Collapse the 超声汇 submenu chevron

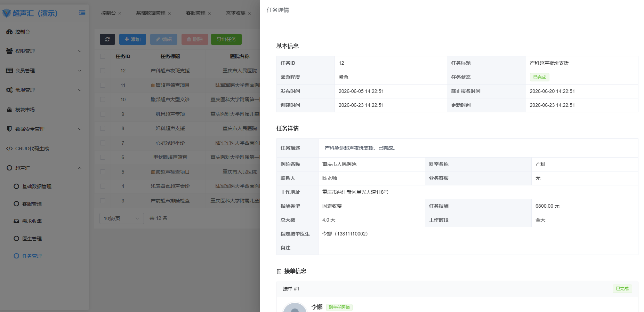pyautogui.click(x=80, y=168)
